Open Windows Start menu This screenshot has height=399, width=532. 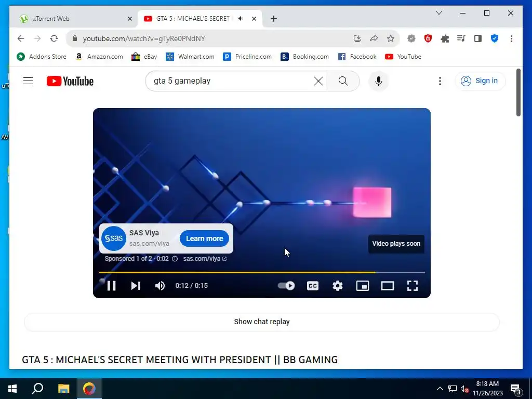click(x=12, y=389)
